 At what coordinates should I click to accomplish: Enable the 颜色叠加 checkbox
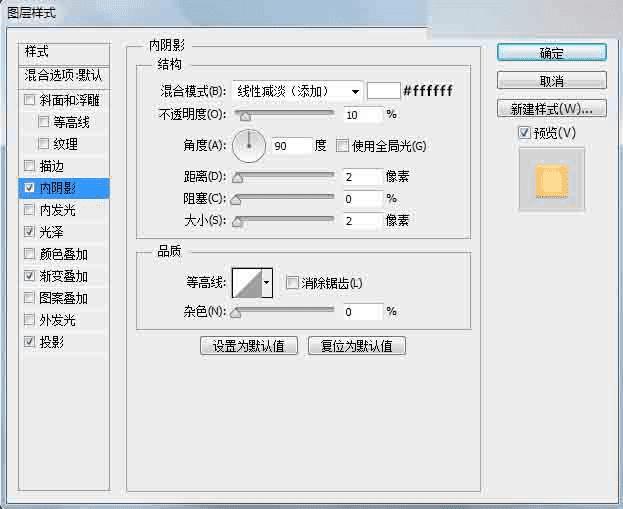click(x=29, y=254)
